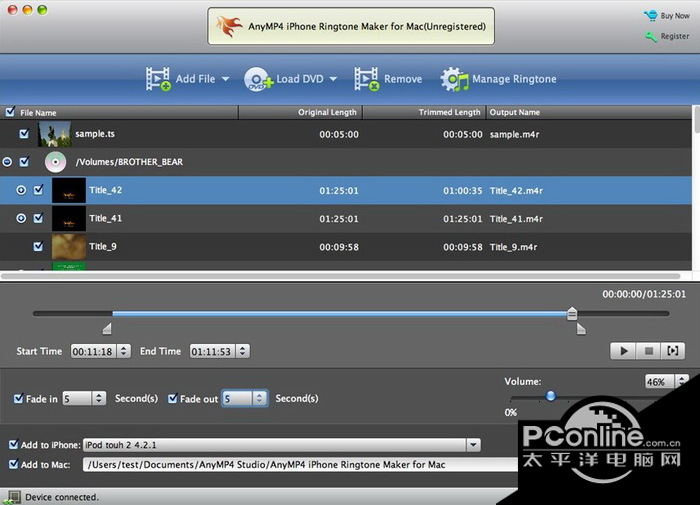The image size is (700, 505).
Task: Disable the Fade in checkbox
Action: point(18,398)
